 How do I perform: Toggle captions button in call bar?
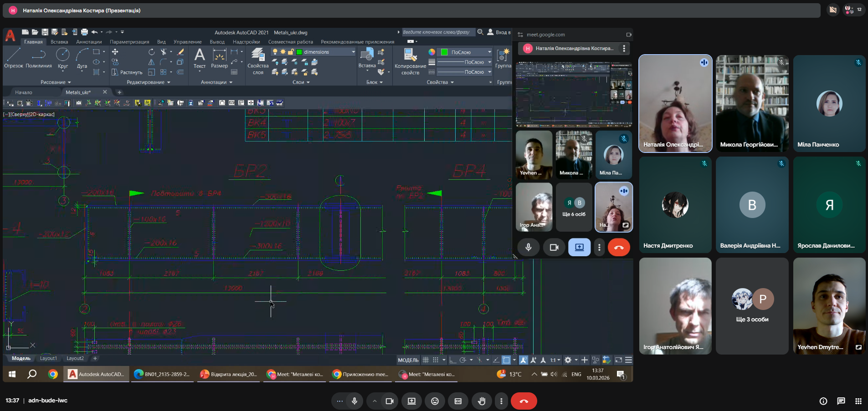pos(458,401)
